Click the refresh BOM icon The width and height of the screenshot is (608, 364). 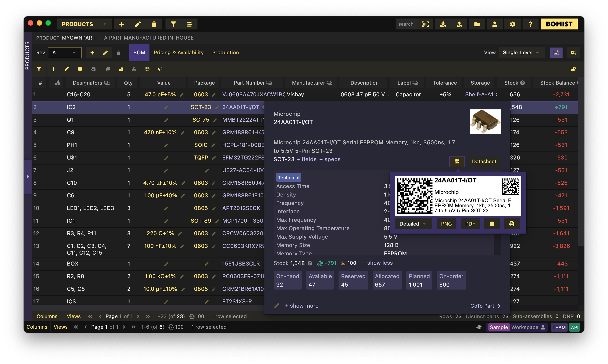tap(160, 69)
